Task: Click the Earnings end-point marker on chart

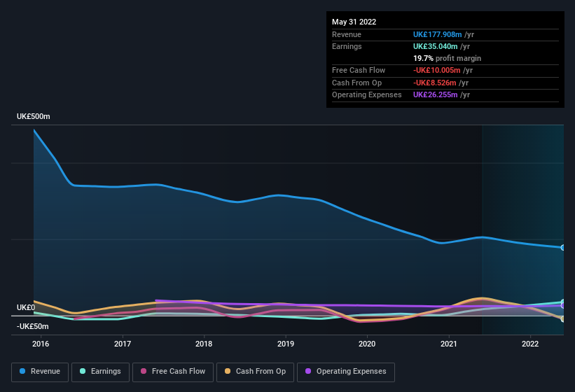Action: click(x=563, y=302)
